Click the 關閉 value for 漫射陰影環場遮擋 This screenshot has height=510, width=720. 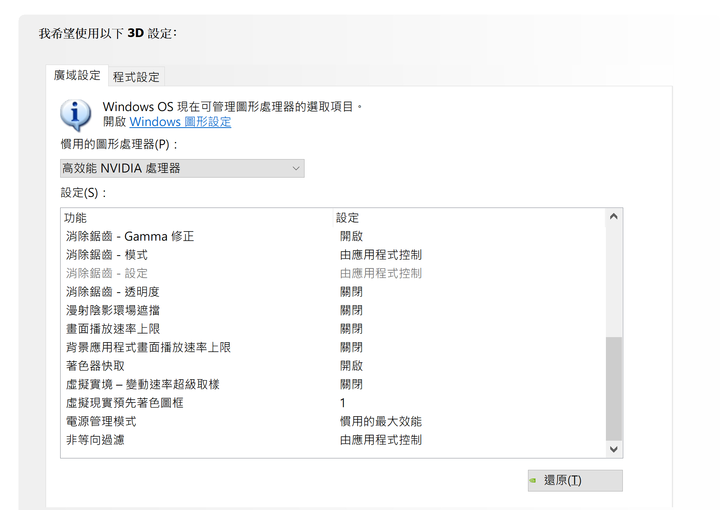pyautogui.click(x=351, y=310)
